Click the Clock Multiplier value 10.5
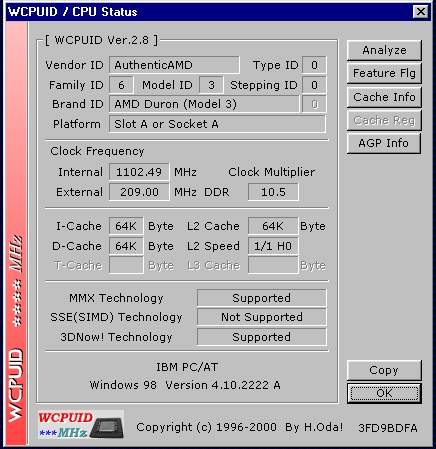Image resolution: width=436 pixels, height=449 pixels. [x=273, y=192]
